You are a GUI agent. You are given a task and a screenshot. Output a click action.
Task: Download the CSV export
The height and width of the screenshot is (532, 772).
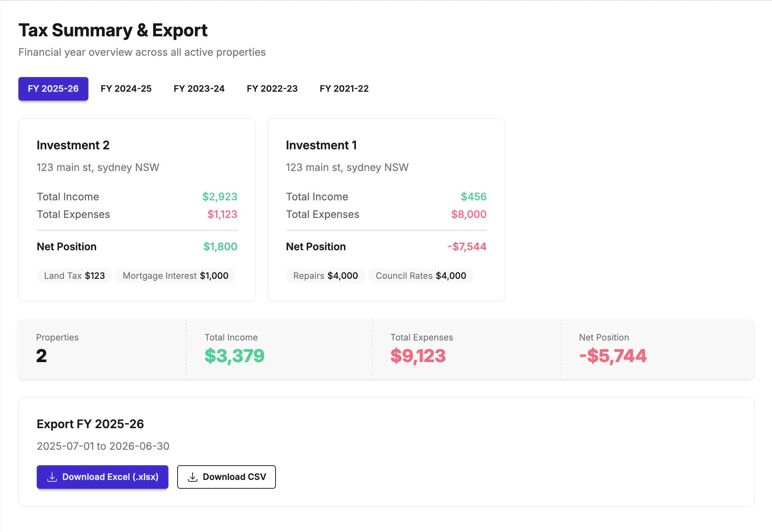(x=226, y=477)
